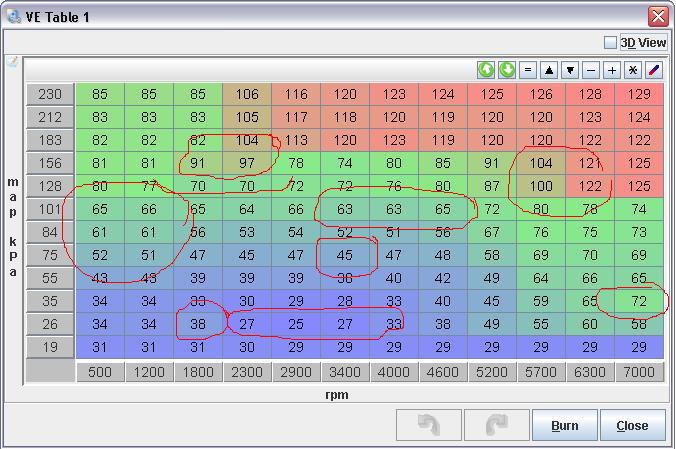Select the 19 kPa map bin
676x449 pixels.
click(x=50, y=347)
